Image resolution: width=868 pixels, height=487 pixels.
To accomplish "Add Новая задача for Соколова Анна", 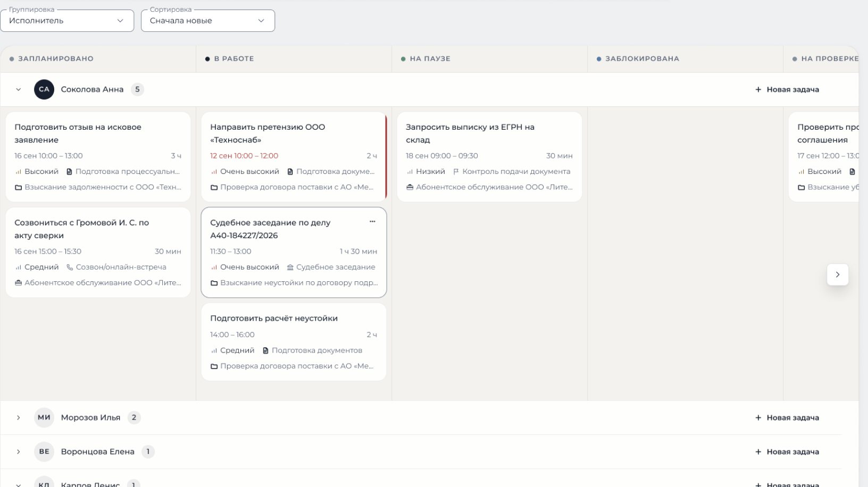I will point(787,89).
